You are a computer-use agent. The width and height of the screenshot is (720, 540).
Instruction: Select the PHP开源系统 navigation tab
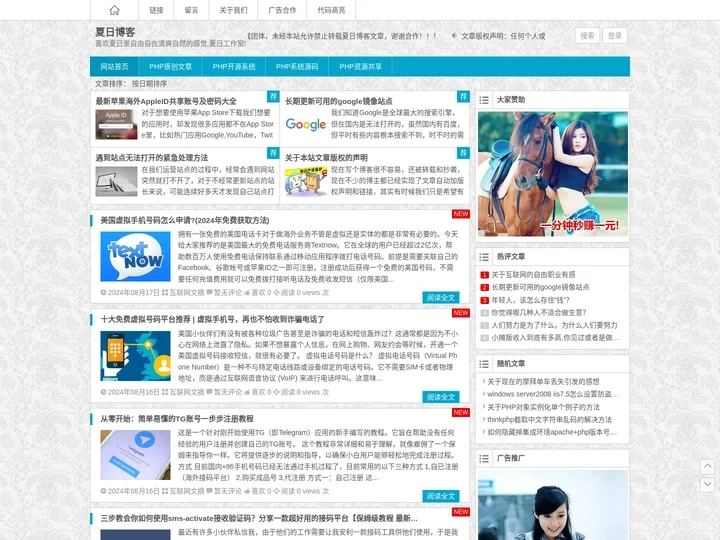(234, 67)
